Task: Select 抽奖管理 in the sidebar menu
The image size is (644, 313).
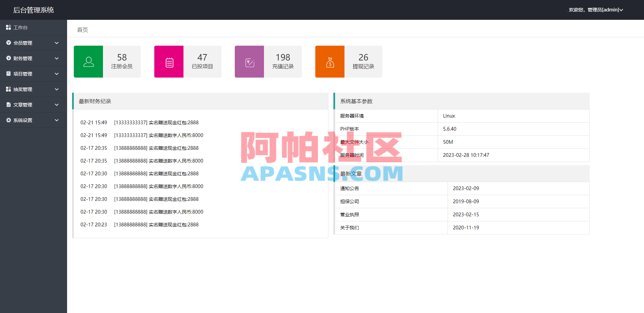Action: click(22, 89)
